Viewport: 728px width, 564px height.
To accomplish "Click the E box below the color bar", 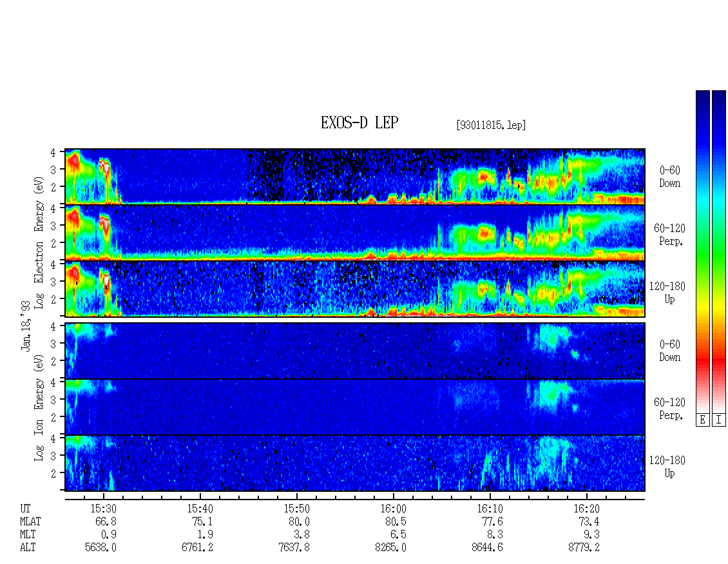I will 702,420.
